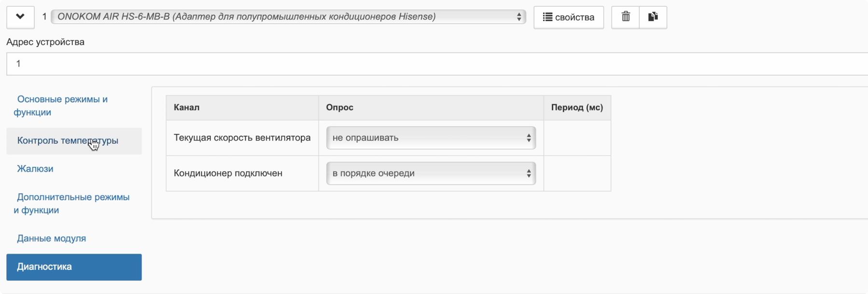The width and height of the screenshot is (868, 294).
Task: Click the Адрес устройства input field
Action: [x=437, y=64]
